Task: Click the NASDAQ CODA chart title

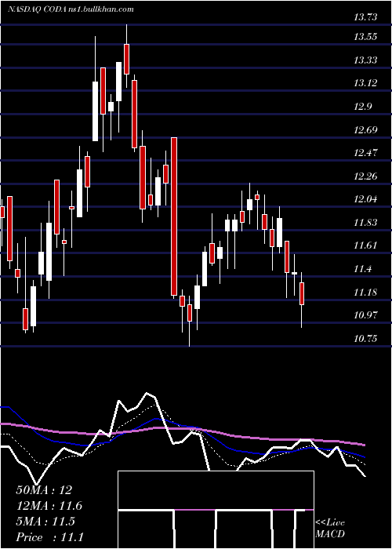Action: pos(71,9)
